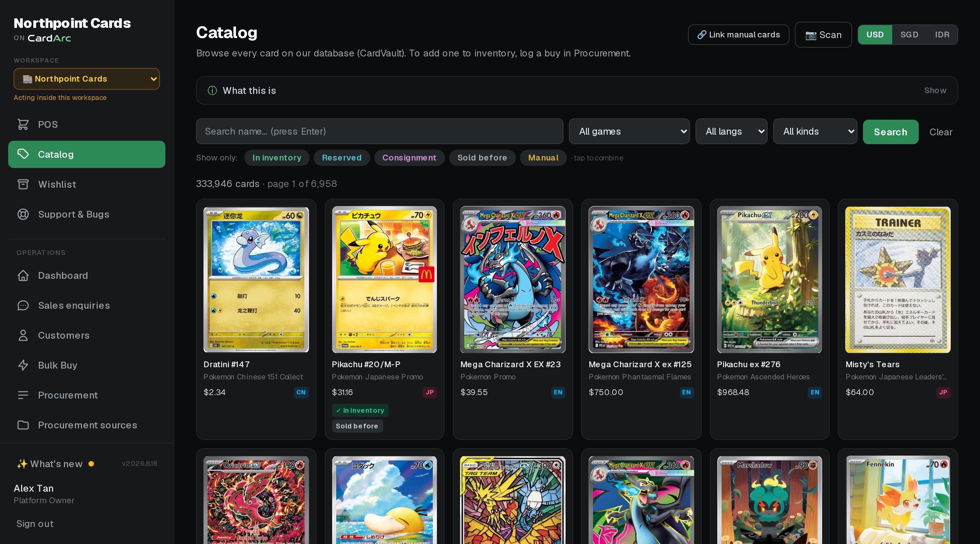Toggle the Manual filter chip

(543, 158)
